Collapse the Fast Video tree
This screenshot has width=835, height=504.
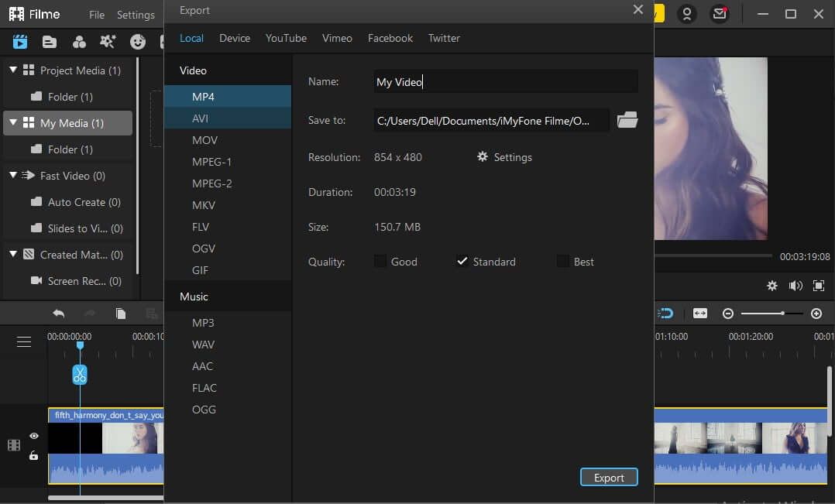(13, 175)
